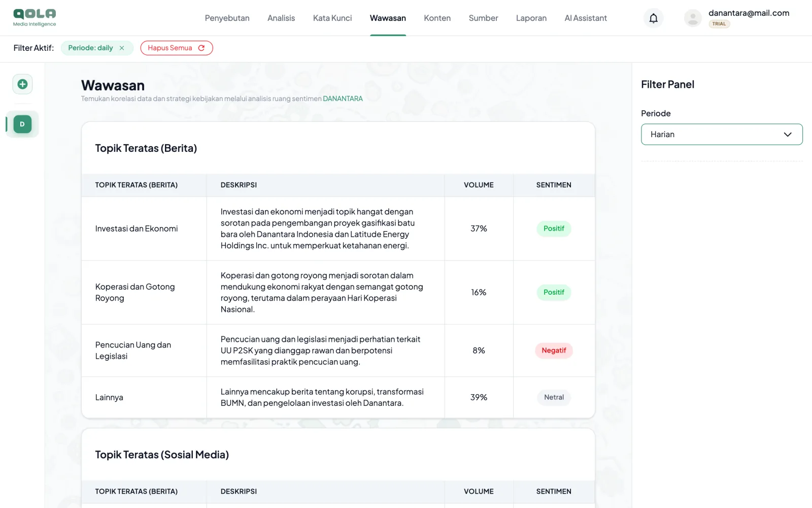
Task: Click Positif badge in Investasi dan Ekonomi row
Action: pos(554,229)
